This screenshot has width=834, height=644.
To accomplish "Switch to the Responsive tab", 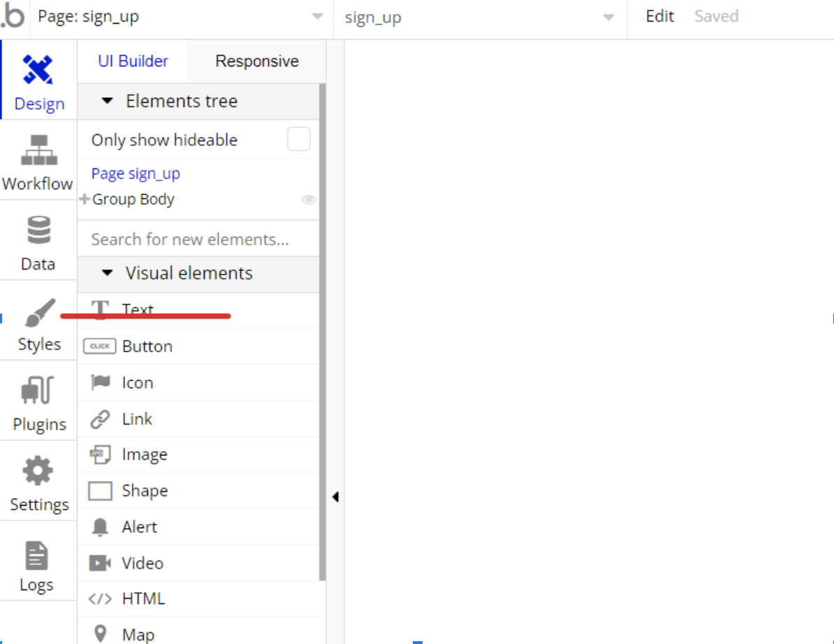I will pos(256,61).
